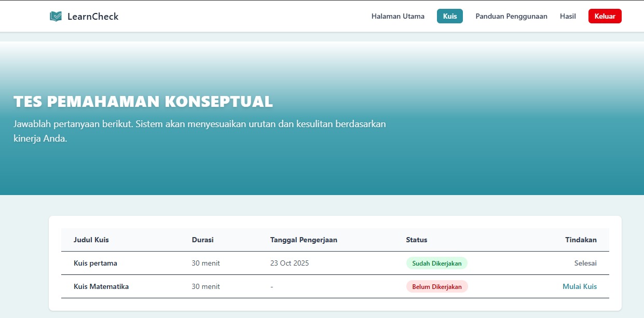Click the LearnCheck brand name
Image resolution: width=644 pixels, height=318 pixels.
click(x=92, y=16)
